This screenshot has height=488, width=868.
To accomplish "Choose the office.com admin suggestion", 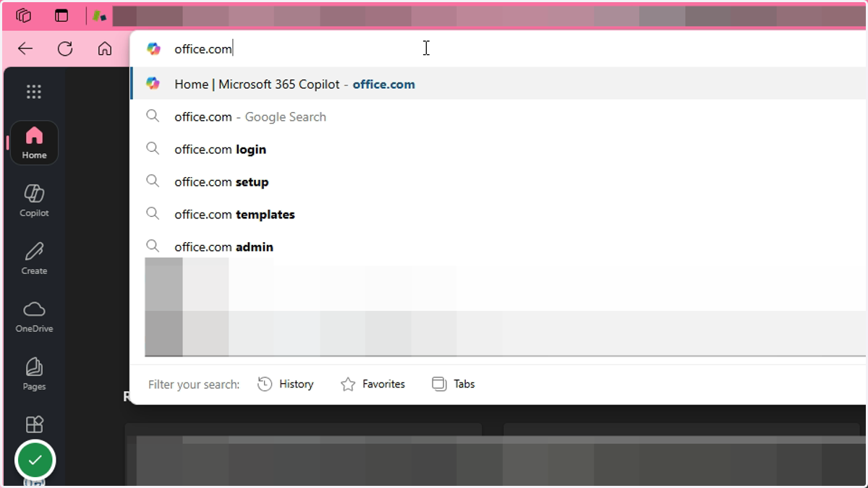I will (x=498, y=247).
